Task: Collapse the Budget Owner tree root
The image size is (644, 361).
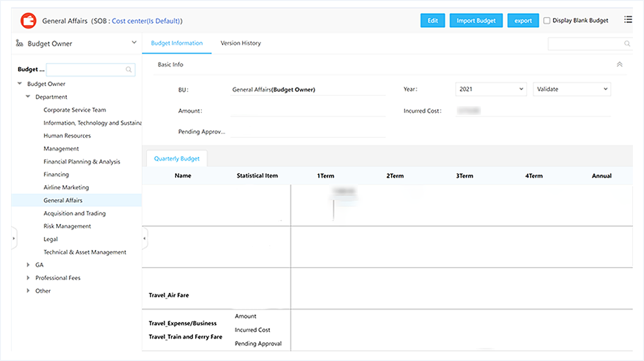Action: click(x=19, y=84)
